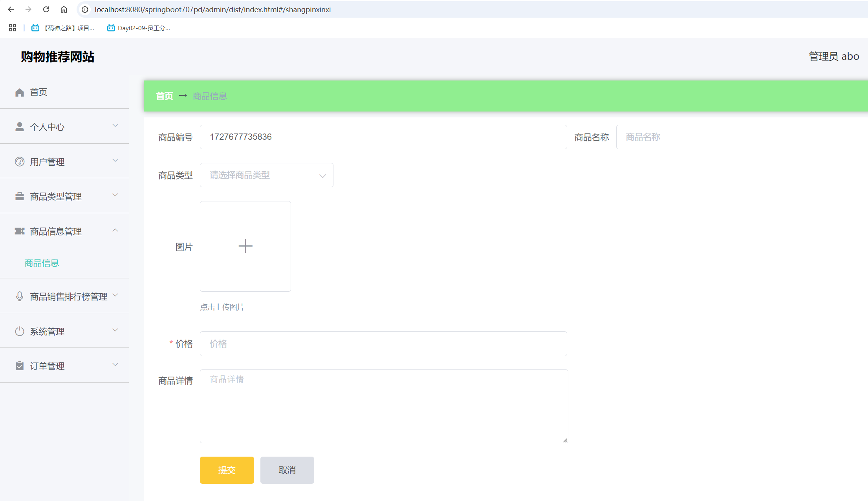Collapse the 商品信息管理 menu chevron
Screen dimensions: 868x501
click(x=115, y=230)
